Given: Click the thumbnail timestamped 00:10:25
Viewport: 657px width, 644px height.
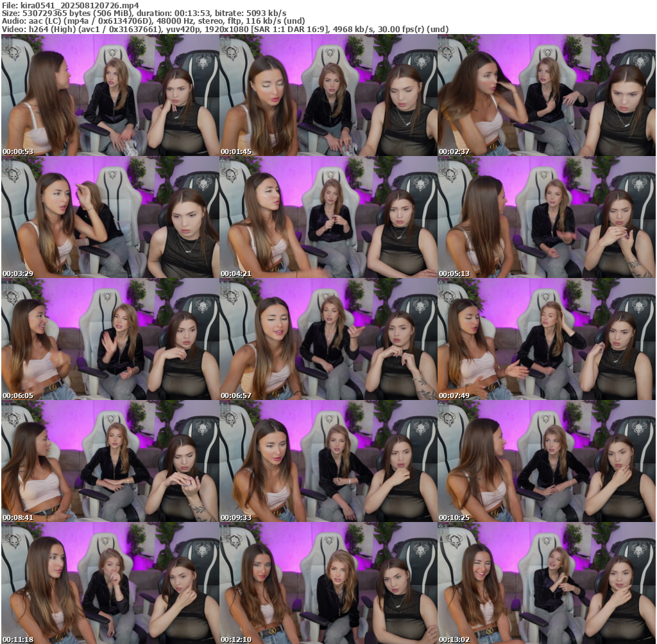Looking at the screenshot, I should [547, 461].
